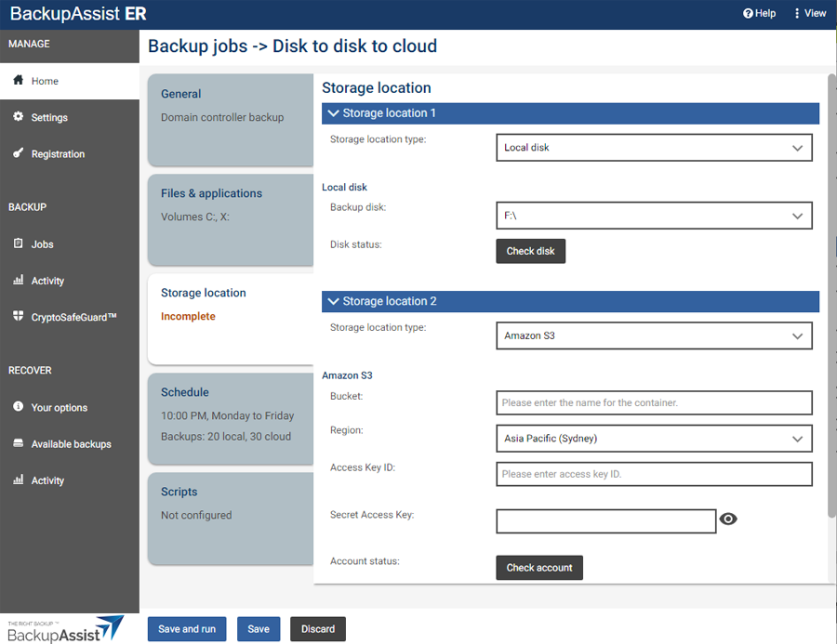Screen dimensions: 837x644
Task: Click "10:00 PM, Monday to Friday" text
Action: pyautogui.click(x=228, y=415)
